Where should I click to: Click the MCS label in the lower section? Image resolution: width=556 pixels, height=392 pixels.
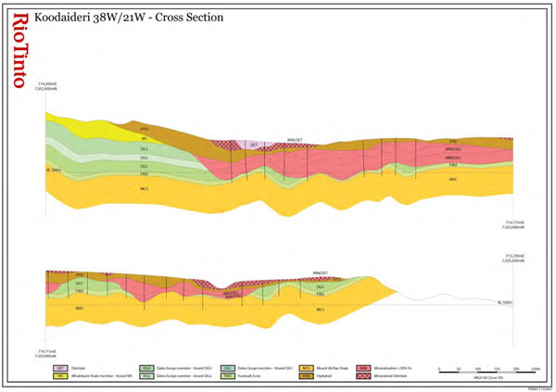tap(320, 310)
